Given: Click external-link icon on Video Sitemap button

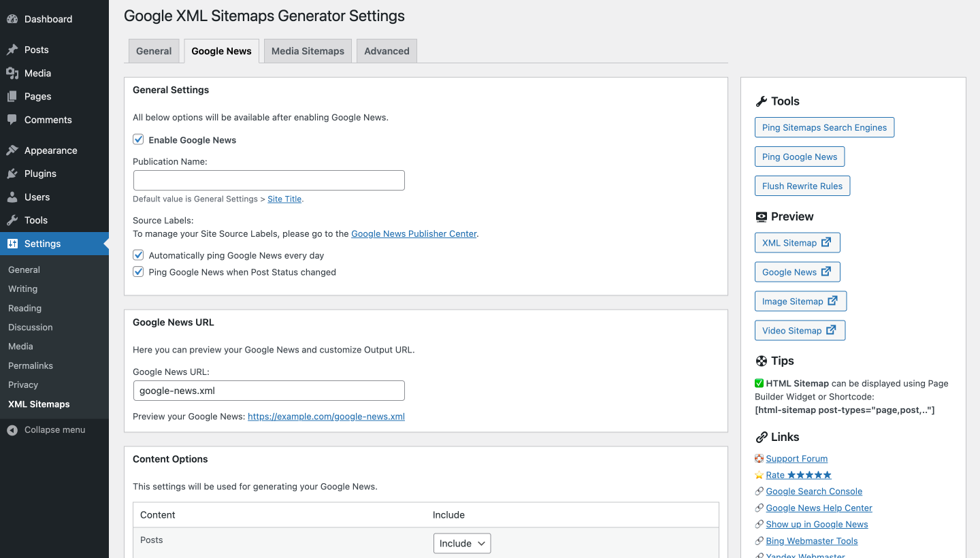Looking at the screenshot, I should pyautogui.click(x=831, y=330).
